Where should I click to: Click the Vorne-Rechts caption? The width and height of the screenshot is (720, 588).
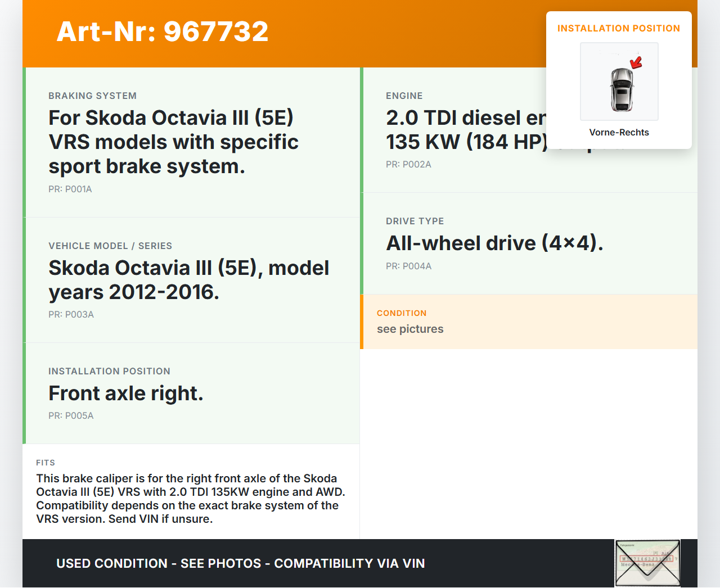[619, 132]
